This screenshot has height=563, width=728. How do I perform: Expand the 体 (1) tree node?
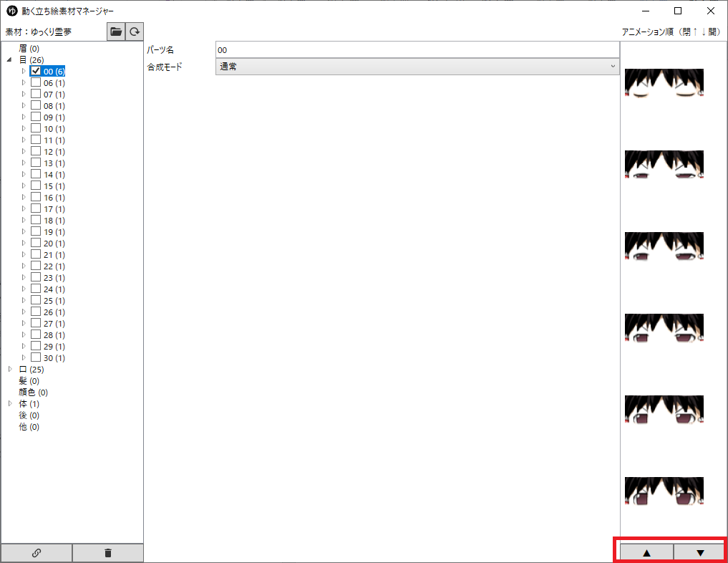(10, 404)
